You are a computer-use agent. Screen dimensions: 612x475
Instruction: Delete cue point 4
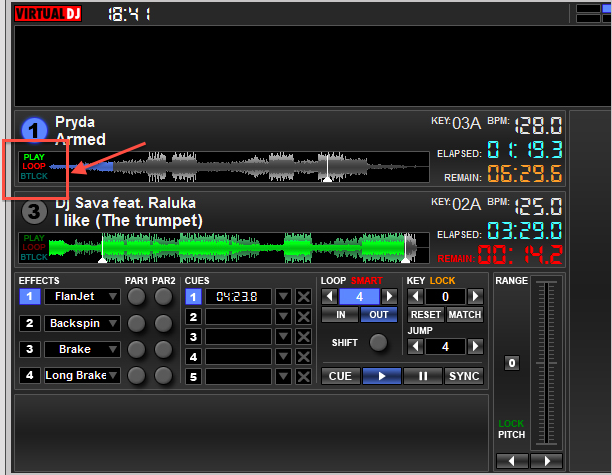pos(303,357)
